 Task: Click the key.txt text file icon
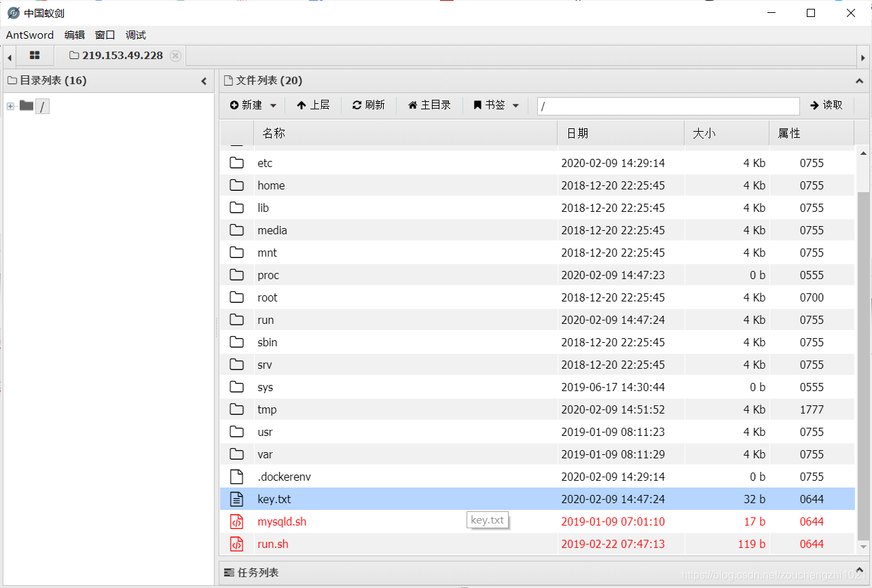(x=236, y=499)
